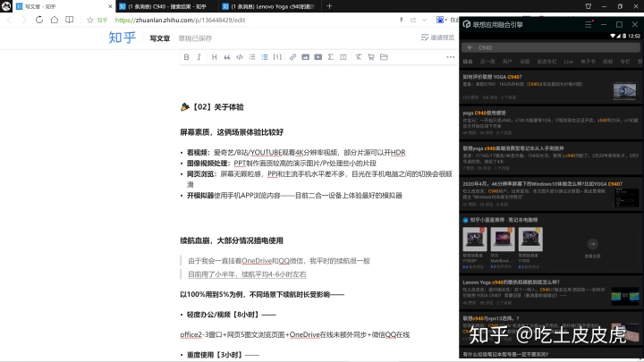
Task: Click the heading 续航血崩,大部分情况插电使用
Action: coord(232,240)
